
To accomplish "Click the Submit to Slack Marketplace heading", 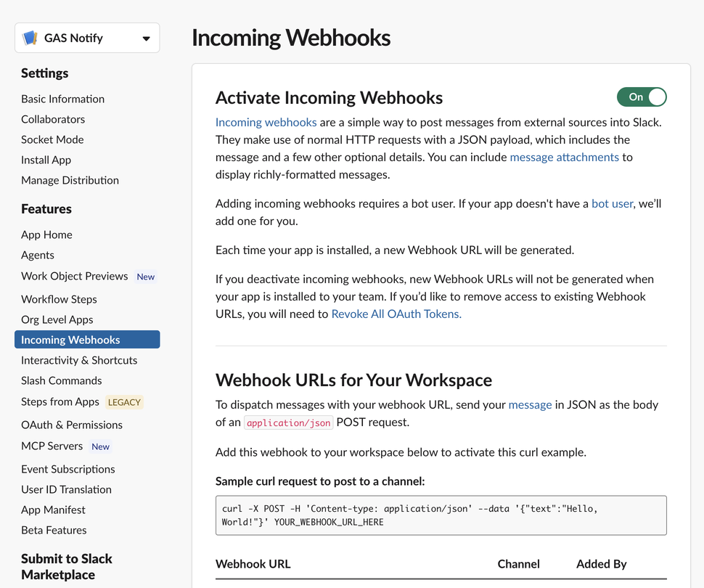I will tap(67, 566).
